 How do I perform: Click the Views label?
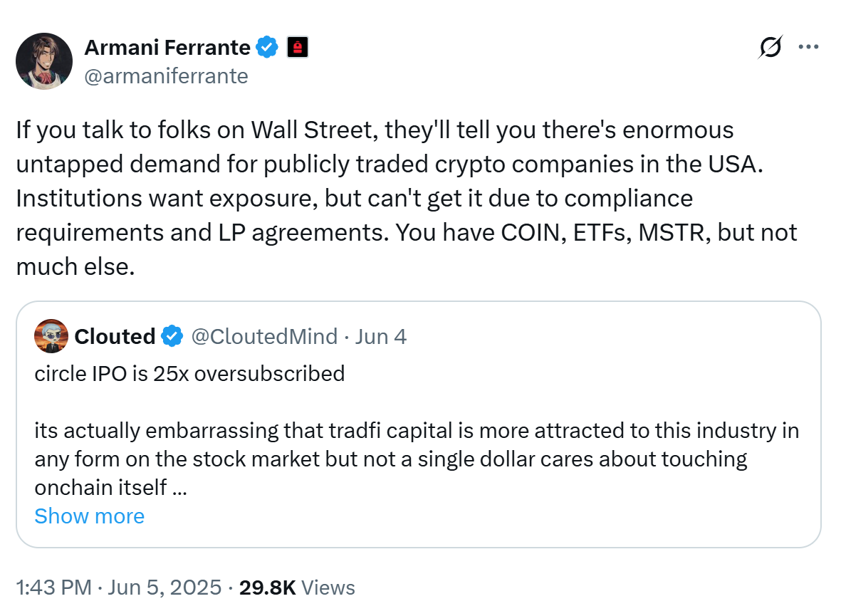click(328, 588)
